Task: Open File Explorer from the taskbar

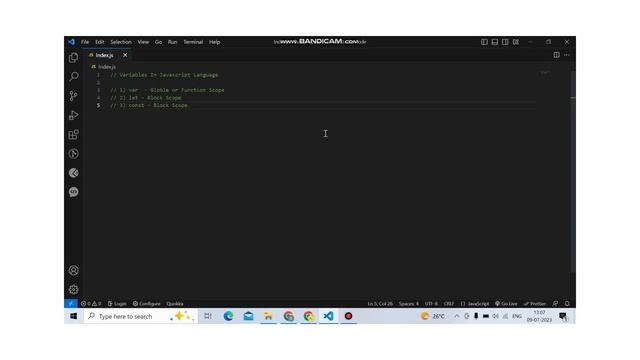Action: tap(268, 316)
